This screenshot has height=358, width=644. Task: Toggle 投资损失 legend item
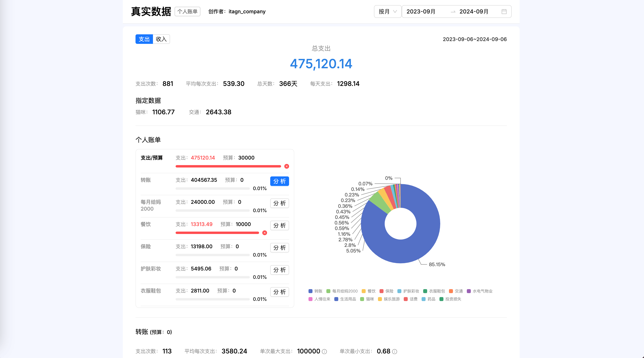tap(451, 299)
